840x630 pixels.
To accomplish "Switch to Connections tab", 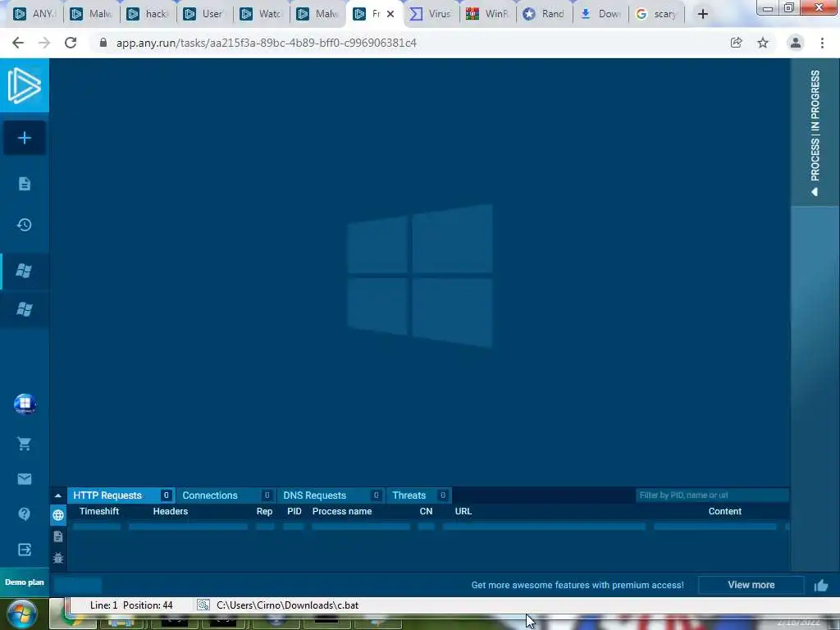I will [226, 495].
